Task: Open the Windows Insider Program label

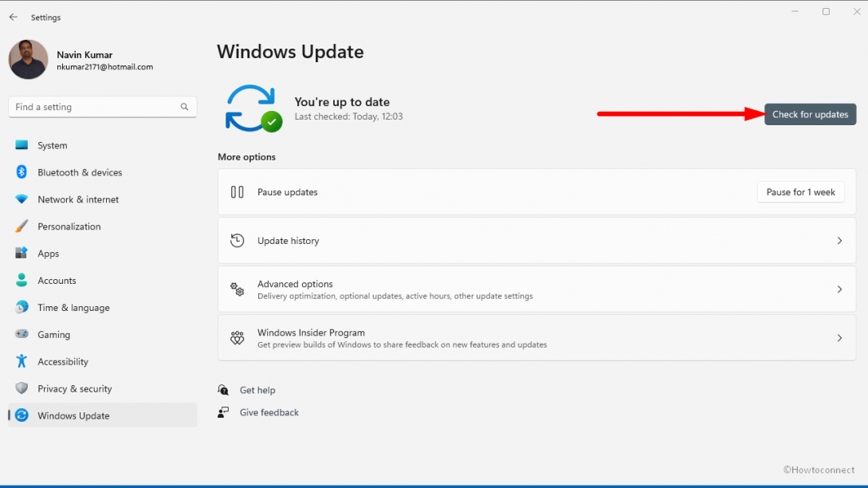Action: pyautogui.click(x=311, y=333)
